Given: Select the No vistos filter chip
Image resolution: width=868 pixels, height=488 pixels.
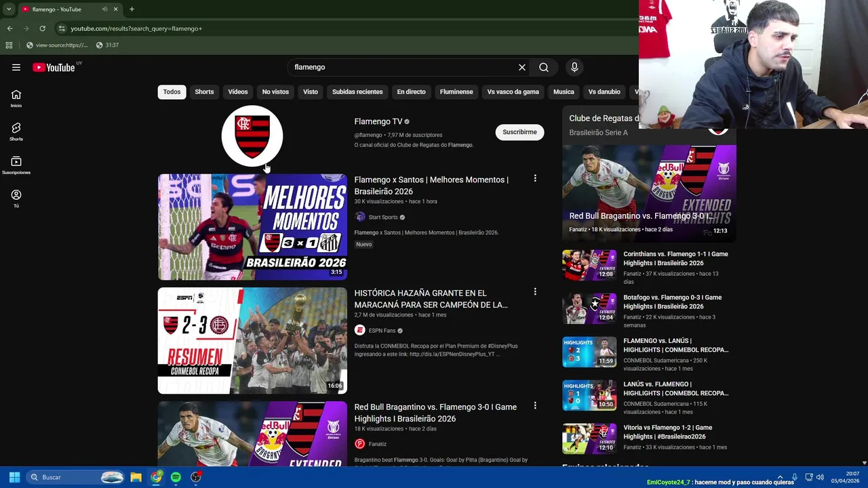Looking at the screenshot, I should 275,91.
